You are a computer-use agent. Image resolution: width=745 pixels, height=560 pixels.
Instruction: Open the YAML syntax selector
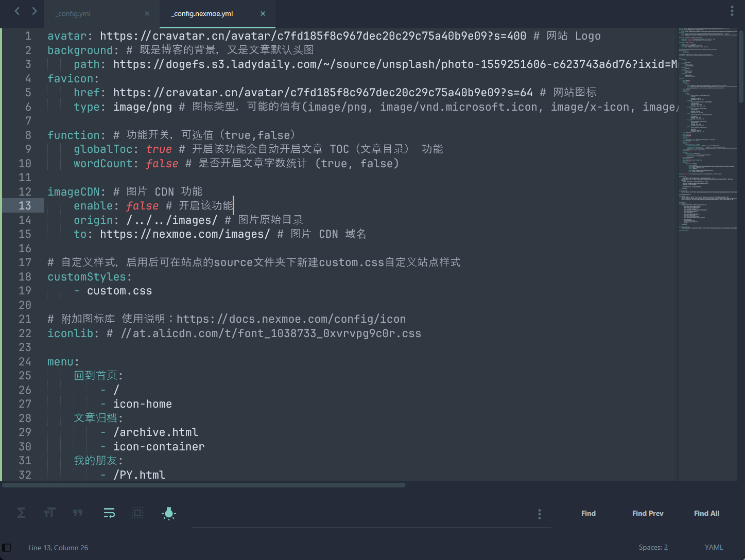(x=714, y=547)
